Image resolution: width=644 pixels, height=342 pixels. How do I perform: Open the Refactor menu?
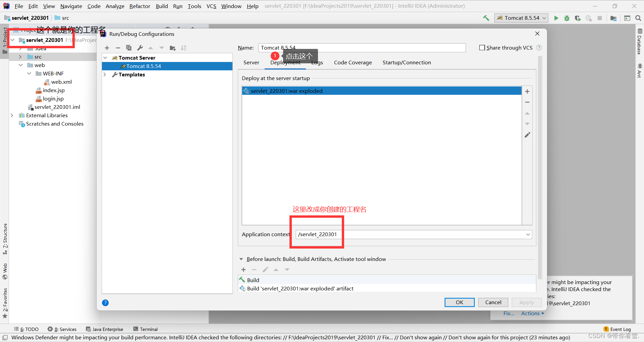pos(140,6)
